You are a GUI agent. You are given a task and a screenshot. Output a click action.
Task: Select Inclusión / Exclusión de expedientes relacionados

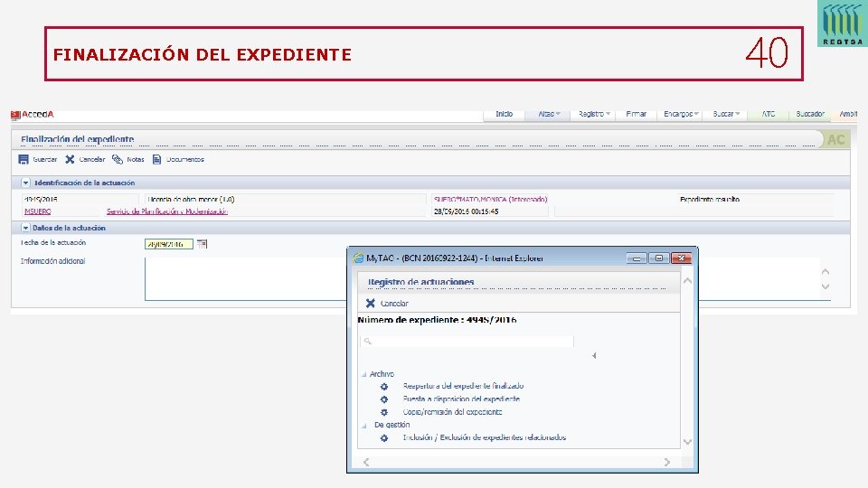coord(485,437)
